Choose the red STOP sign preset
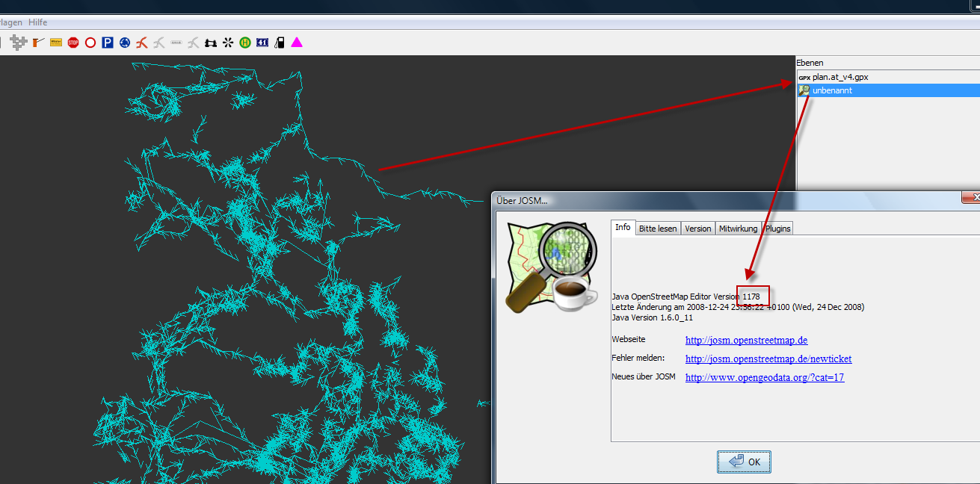 pos(73,43)
